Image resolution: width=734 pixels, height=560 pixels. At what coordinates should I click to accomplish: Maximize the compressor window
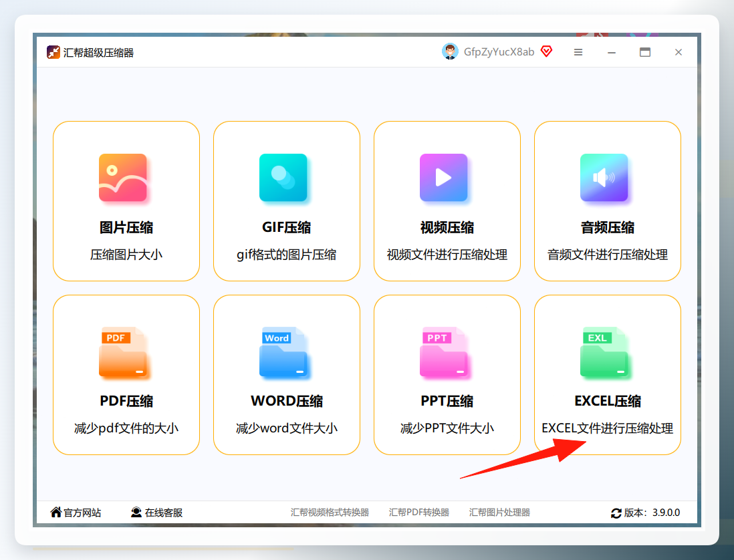[645, 52]
